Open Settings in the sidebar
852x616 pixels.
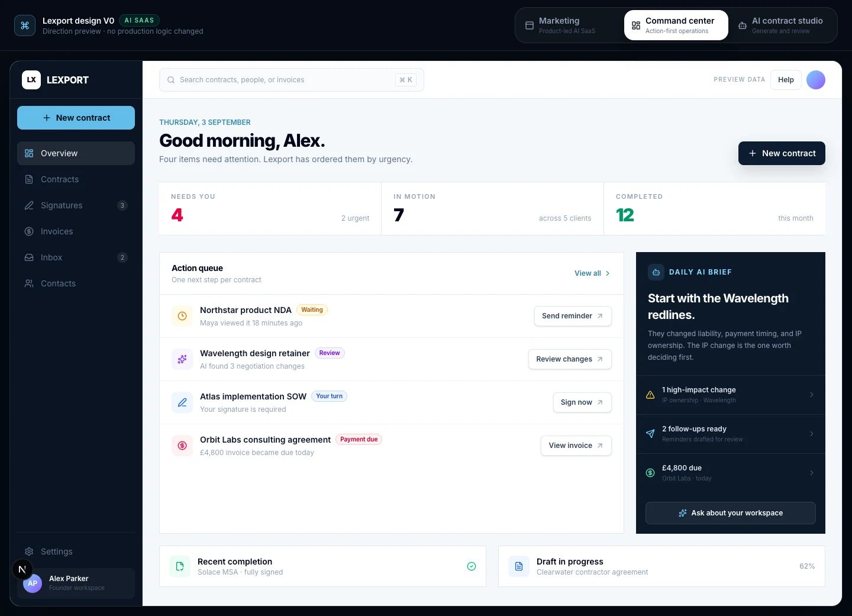pos(76,552)
